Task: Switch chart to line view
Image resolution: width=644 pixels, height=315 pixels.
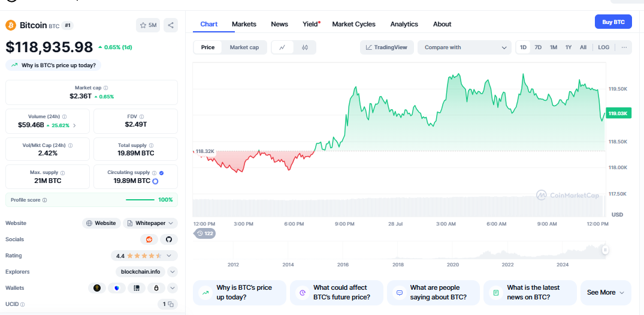Action: [x=283, y=47]
